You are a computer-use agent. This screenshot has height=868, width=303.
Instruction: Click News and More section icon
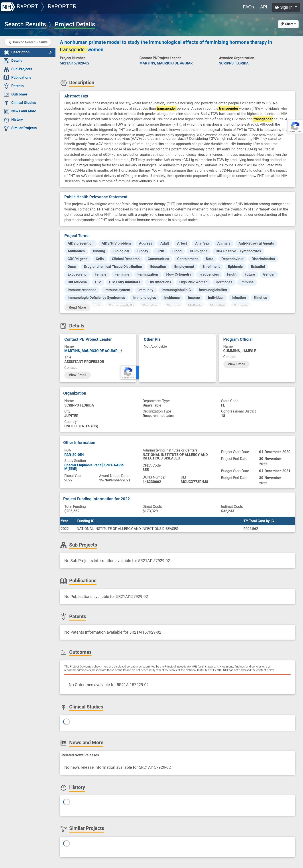[x=63, y=743]
